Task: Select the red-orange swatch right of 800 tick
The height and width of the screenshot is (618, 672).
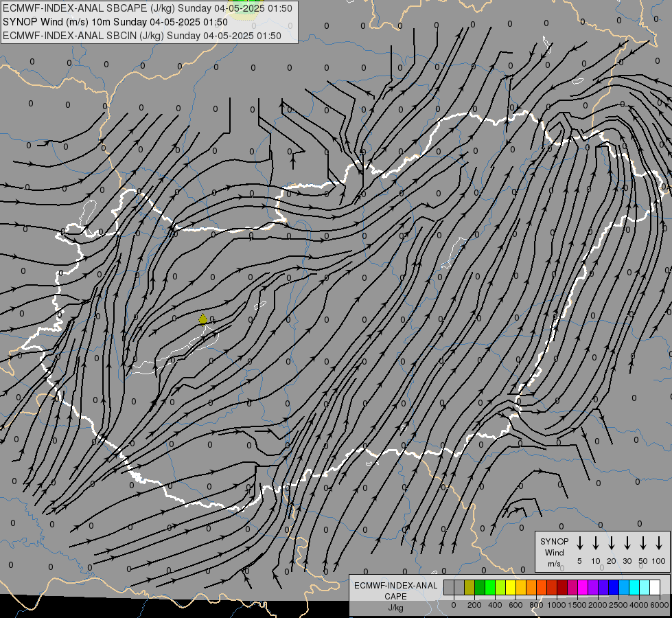Action: 542,587
